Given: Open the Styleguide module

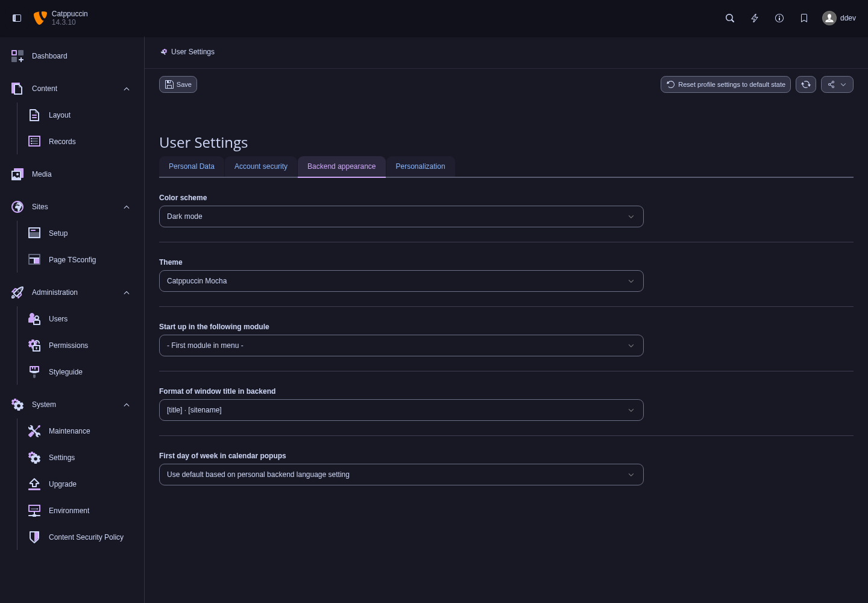Looking at the screenshot, I should point(81,372).
